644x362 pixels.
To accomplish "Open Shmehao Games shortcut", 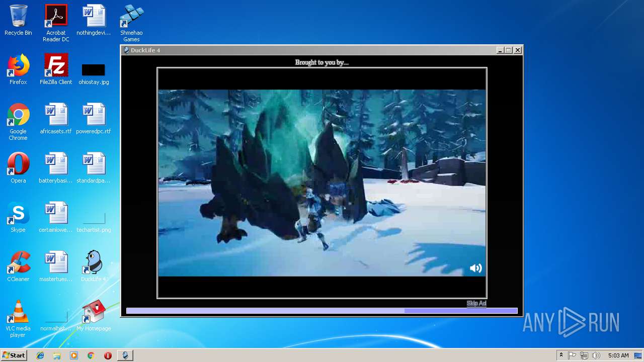I will (131, 23).
